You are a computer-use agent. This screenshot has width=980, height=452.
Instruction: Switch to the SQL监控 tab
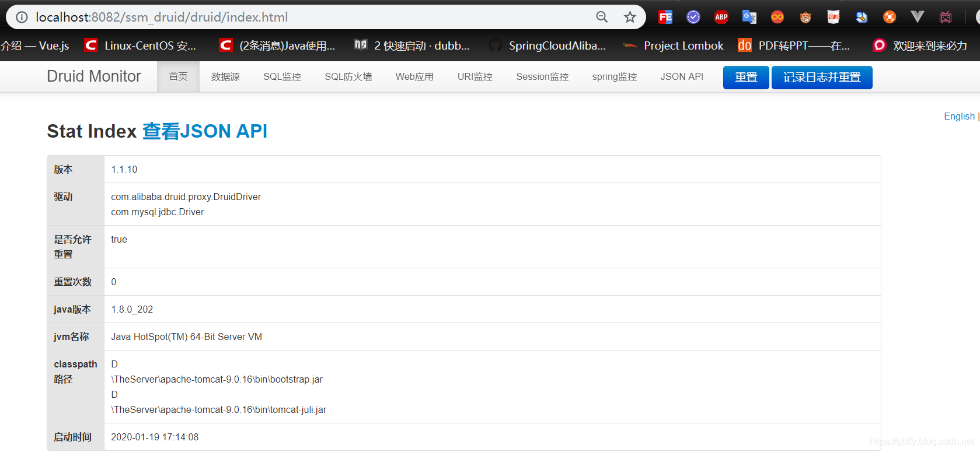[282, 76]
